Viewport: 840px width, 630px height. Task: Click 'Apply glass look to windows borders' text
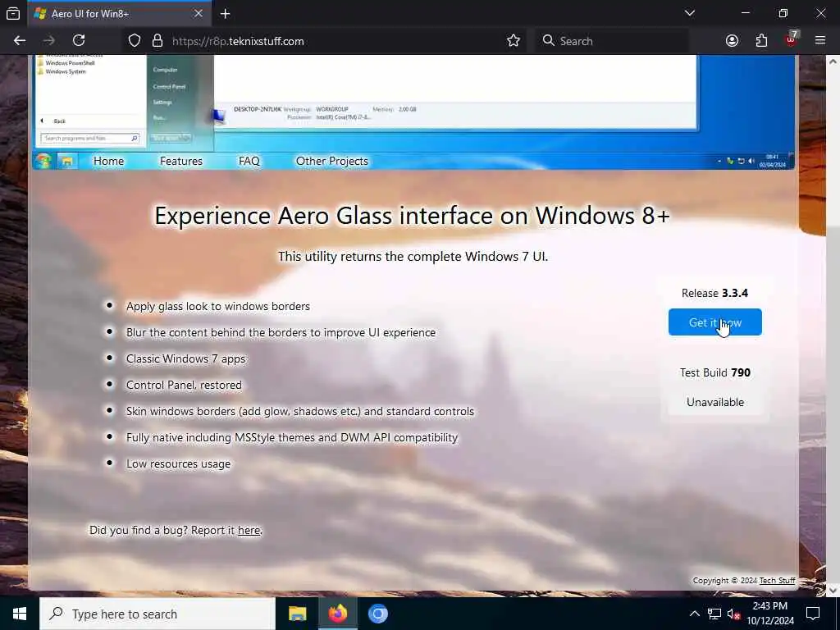pyautogui.click(x=218, y=307)
